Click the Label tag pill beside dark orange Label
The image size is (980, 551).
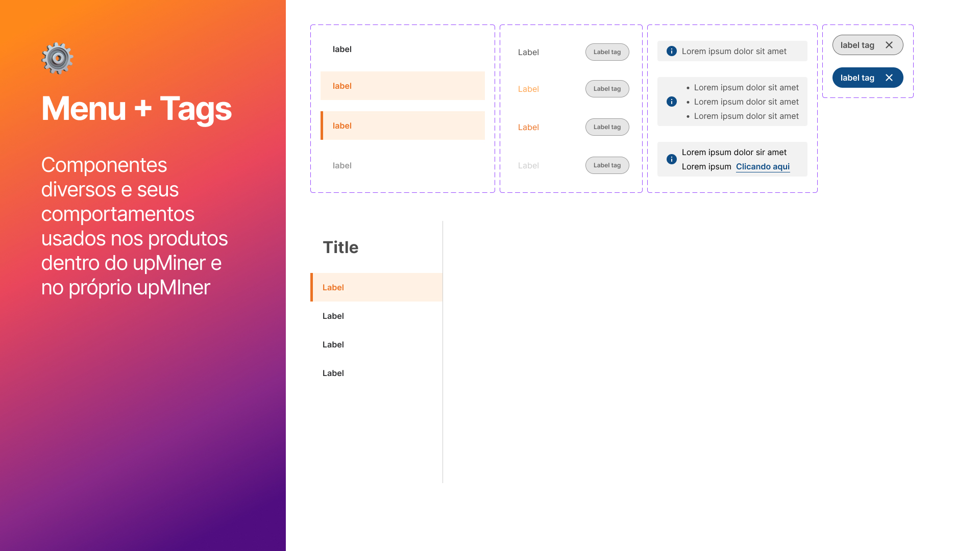pyautogui.click(x=607, y=127)
